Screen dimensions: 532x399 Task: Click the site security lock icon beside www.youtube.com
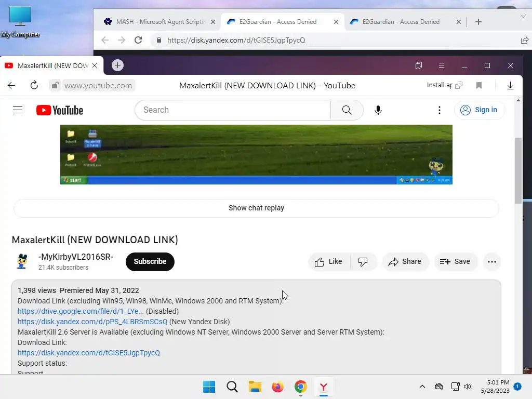[55, 85]
